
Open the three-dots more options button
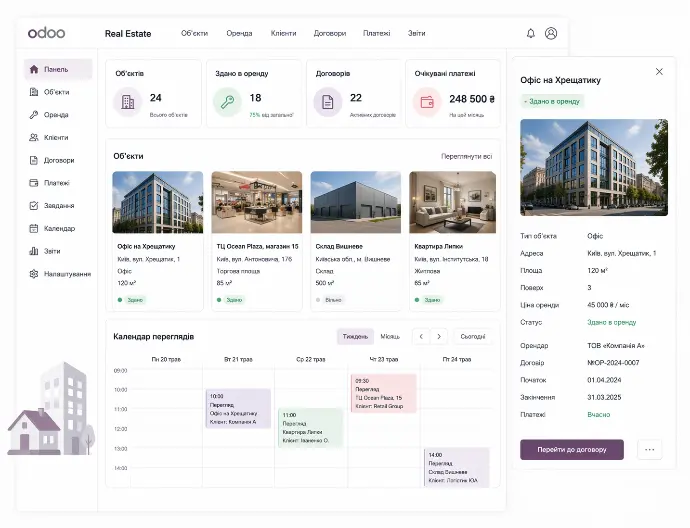tap(649, 450)
